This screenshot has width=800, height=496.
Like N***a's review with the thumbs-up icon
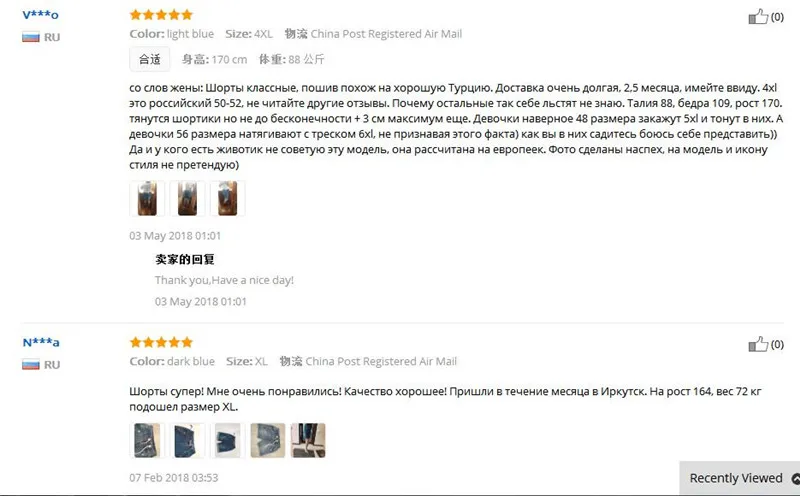point(758,344)
